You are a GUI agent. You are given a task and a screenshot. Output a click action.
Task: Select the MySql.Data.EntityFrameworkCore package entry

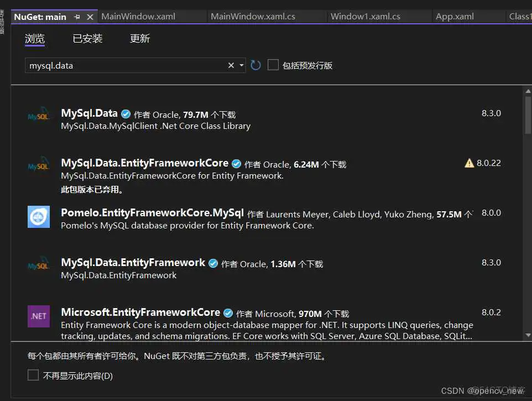click(144, 163)
